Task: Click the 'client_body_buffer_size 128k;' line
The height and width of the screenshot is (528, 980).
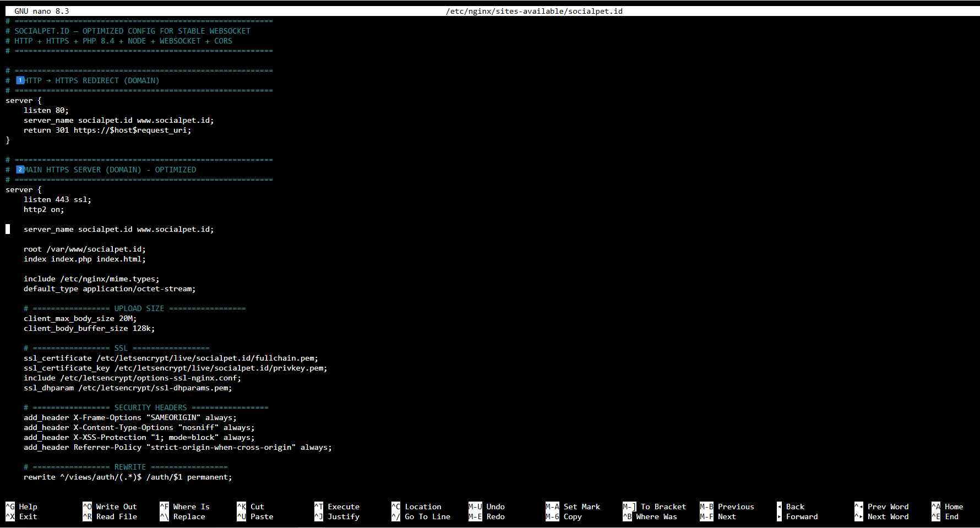Action: [89, 328]
